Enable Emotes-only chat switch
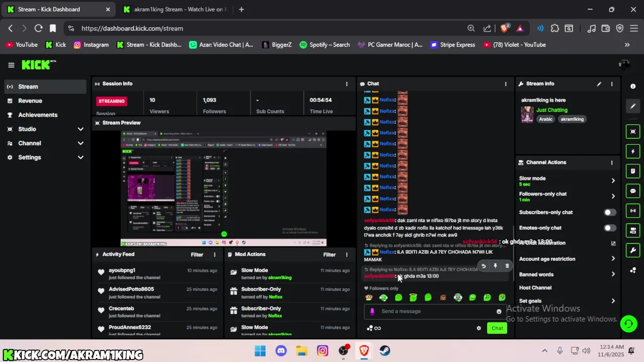Image resolution: width=644 pixels, height=362 pixels. (x=610, y=228)
